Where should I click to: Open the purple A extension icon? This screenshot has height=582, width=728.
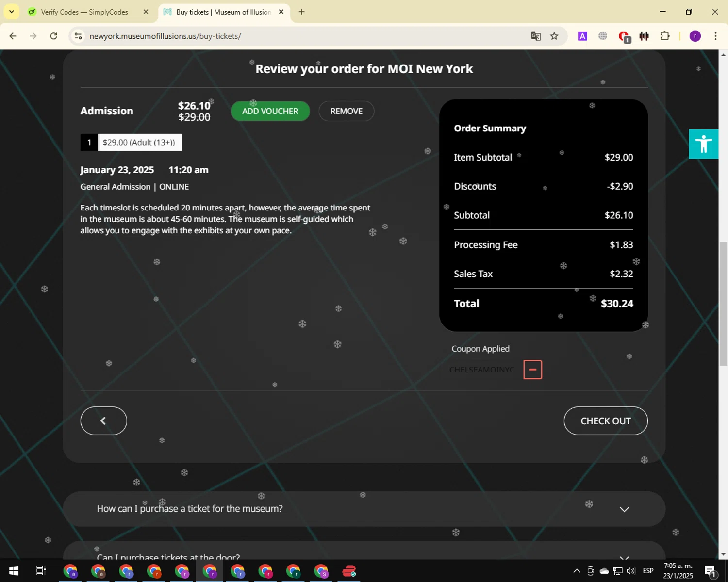coord(582,36)
